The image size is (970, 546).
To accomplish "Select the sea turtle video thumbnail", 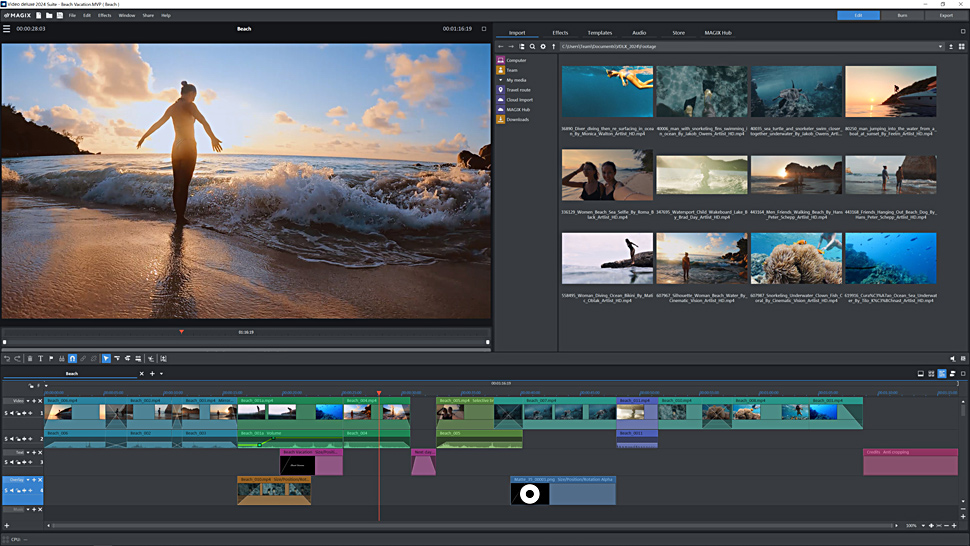I will 796,92.
